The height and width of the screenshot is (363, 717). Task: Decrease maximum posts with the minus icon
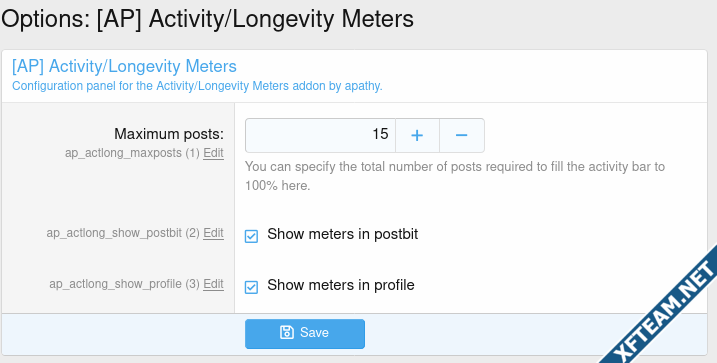(462, 135)
